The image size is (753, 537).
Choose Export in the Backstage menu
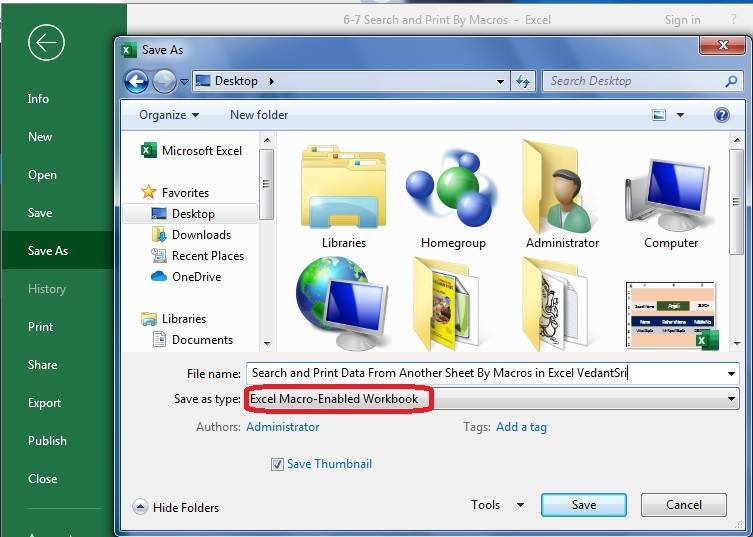[x=44, y=403]
